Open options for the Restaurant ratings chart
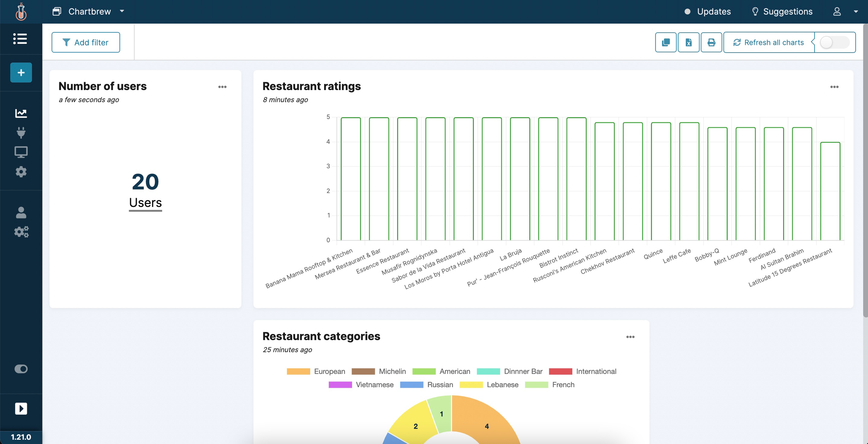The height and width of the screenshot is (444, 868). 835,87
